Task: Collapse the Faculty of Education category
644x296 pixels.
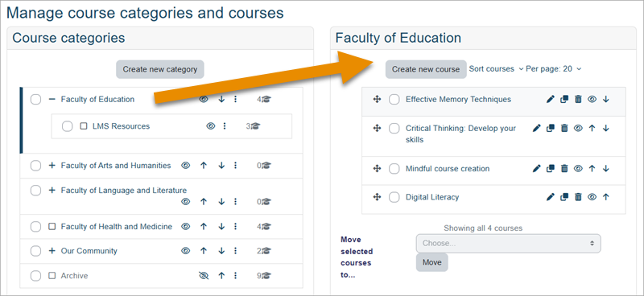Action: click(52, 100)
